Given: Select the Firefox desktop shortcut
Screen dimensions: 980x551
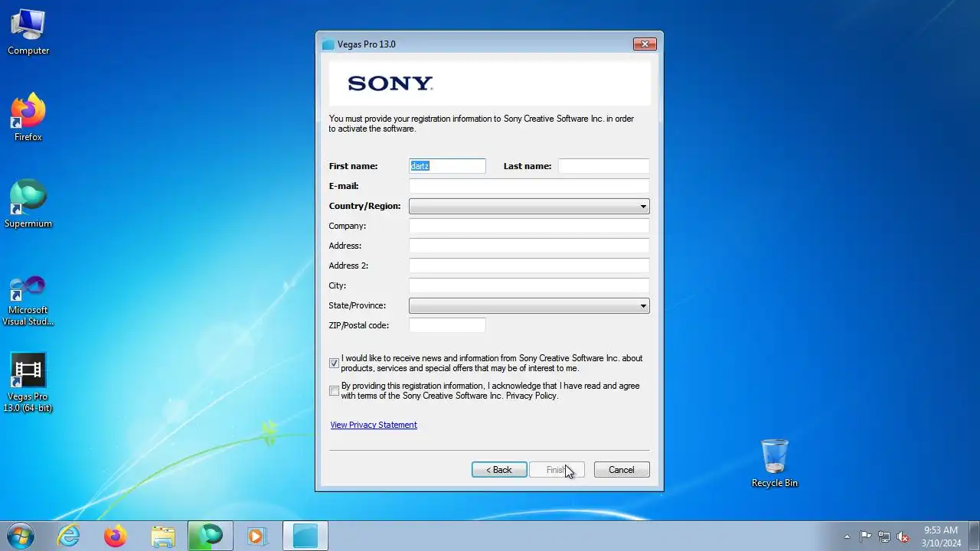Looking at the screenshot, I should click(28, 118).
